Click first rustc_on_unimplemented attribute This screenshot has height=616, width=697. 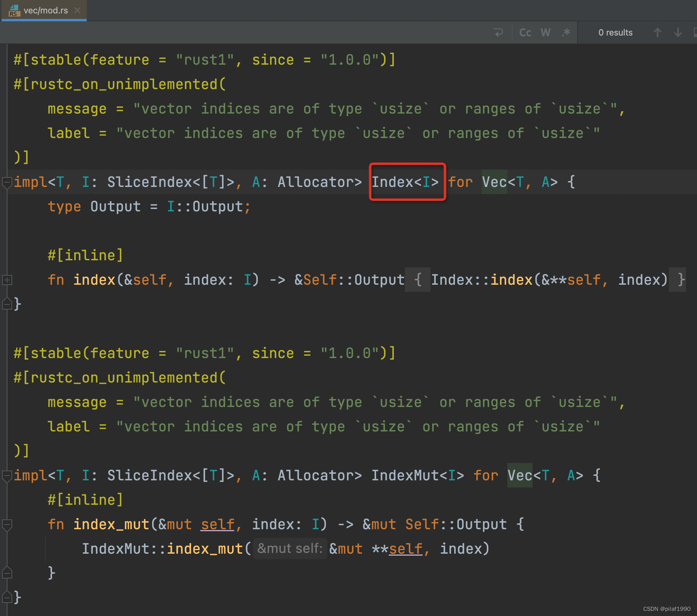[x=120, y=84]
